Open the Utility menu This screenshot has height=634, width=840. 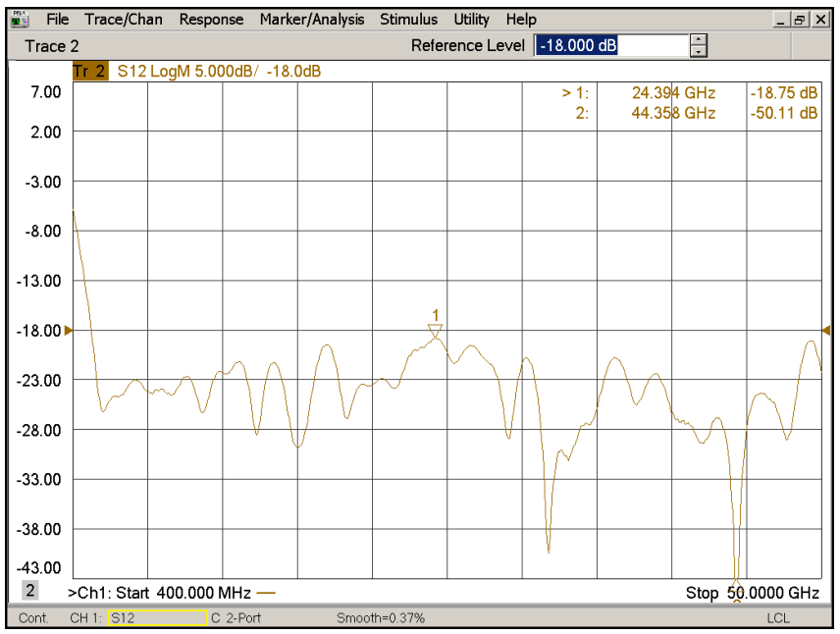(x=472, y=20)
